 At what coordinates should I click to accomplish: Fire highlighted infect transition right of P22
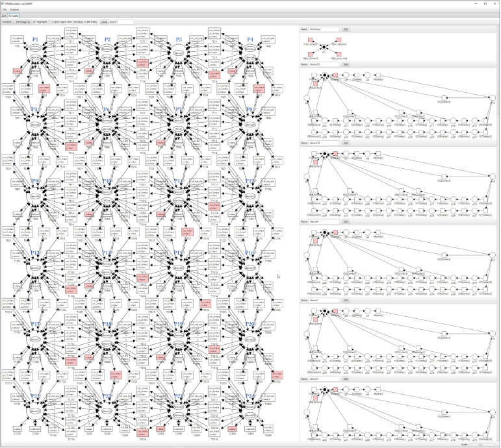pyautogui.click(x=142, y=432)
